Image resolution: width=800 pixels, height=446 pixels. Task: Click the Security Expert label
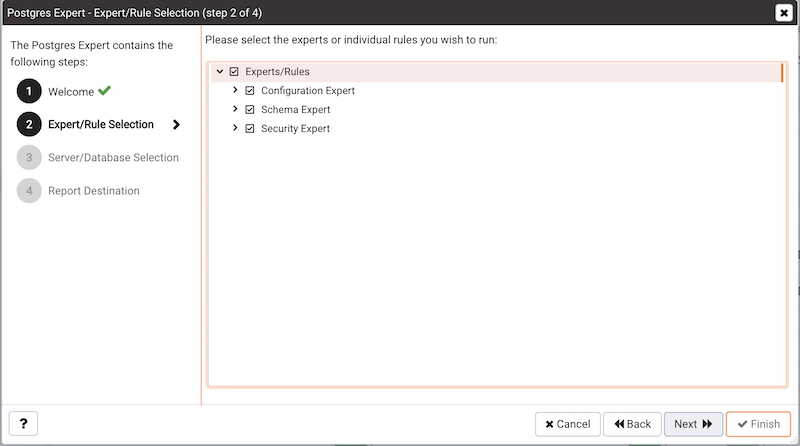click(x=295, y=129)
